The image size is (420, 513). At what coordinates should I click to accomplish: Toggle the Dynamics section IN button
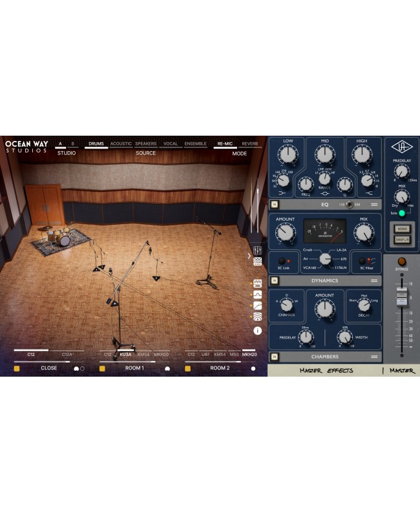(x=275, y=280)
